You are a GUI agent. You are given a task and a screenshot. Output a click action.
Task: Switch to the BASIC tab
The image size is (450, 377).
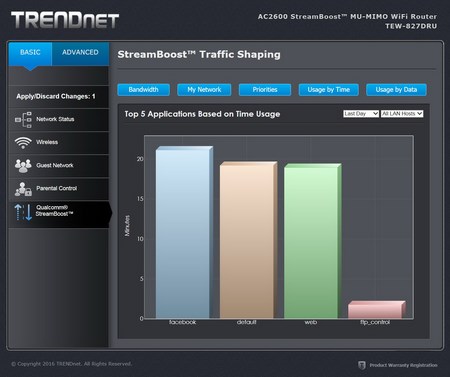click(30, 53)
